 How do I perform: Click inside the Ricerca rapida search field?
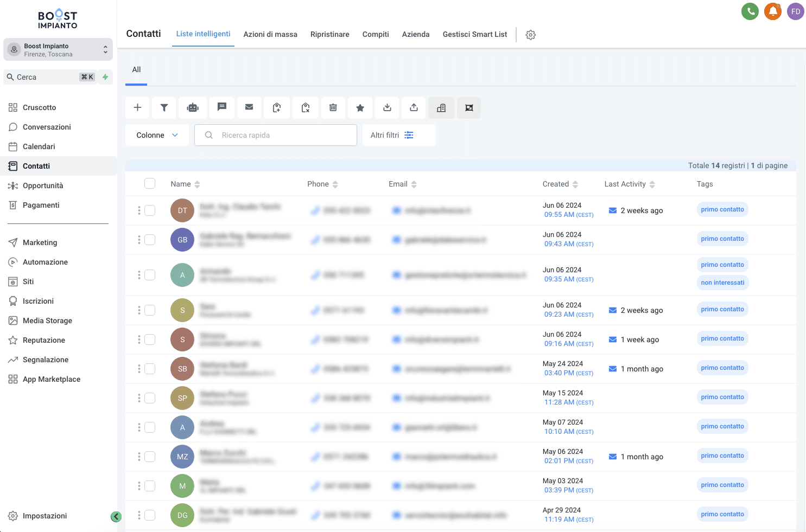[x=282, y=134]
